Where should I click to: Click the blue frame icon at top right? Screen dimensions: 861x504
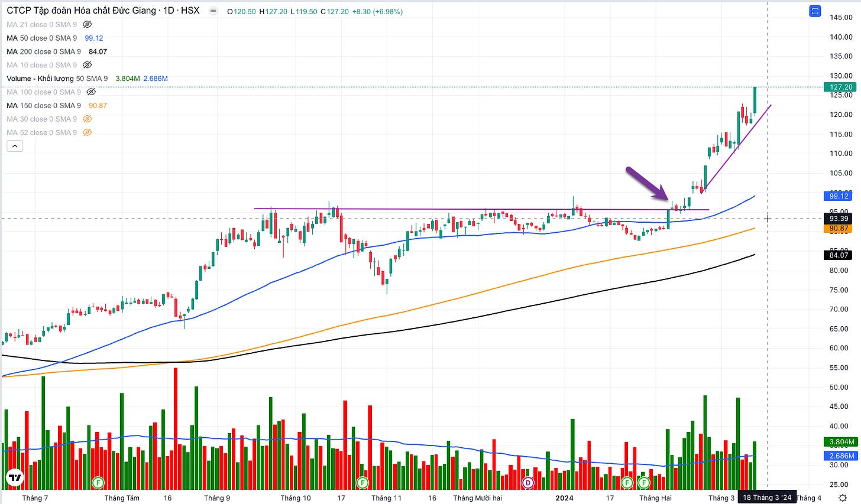point(815,11)
